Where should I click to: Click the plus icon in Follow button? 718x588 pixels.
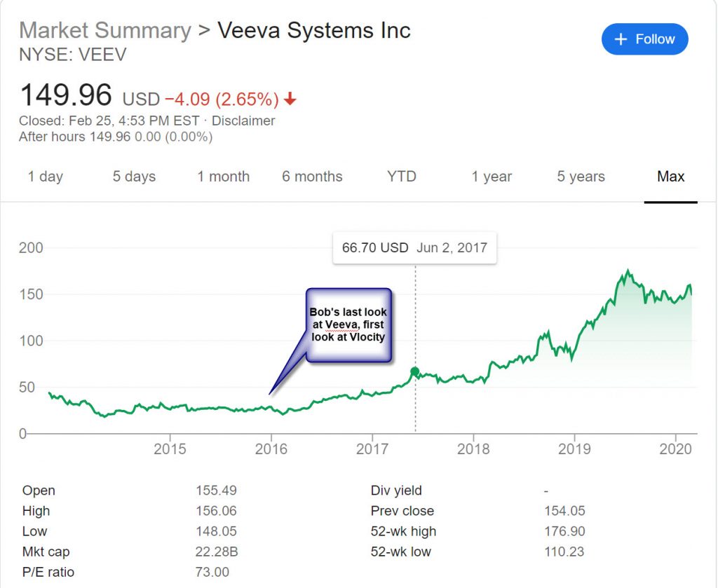pyautogui.click(x=621, y=39)
